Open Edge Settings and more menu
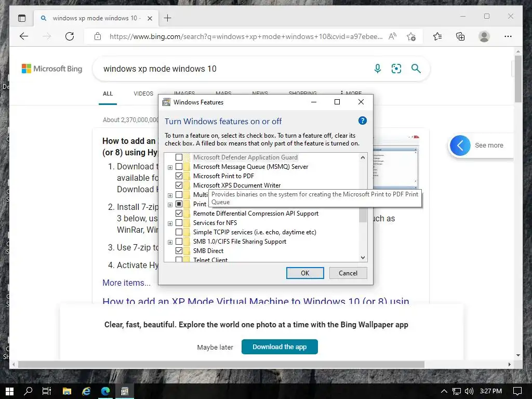The image size is (532, 399). 508,36
